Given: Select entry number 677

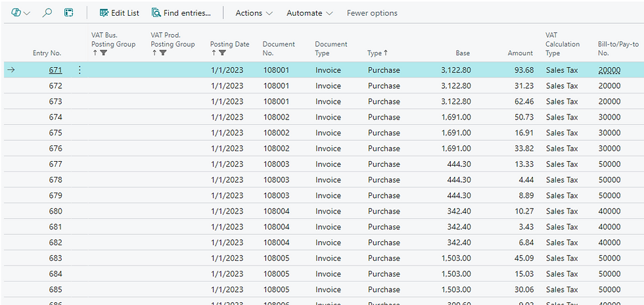Looking at the screenshot, I should [x=55, y=164].
